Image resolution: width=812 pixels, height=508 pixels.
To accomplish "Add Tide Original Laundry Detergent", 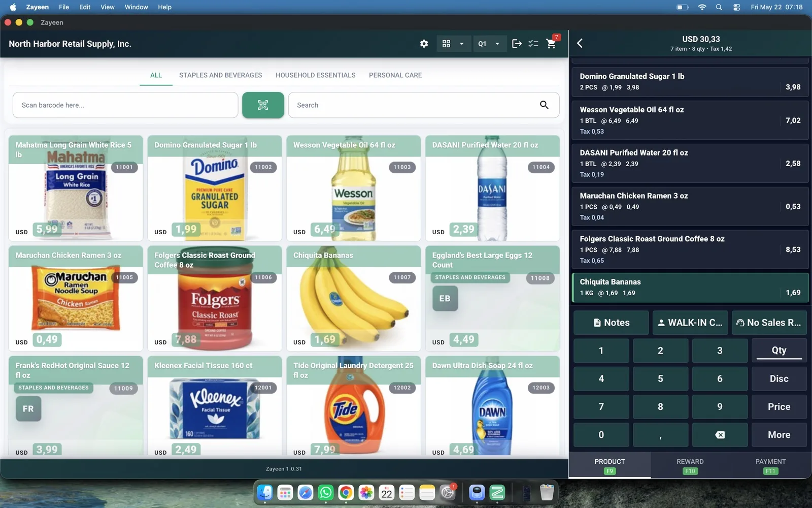I will pyautogui.click(x=354, y=406).
